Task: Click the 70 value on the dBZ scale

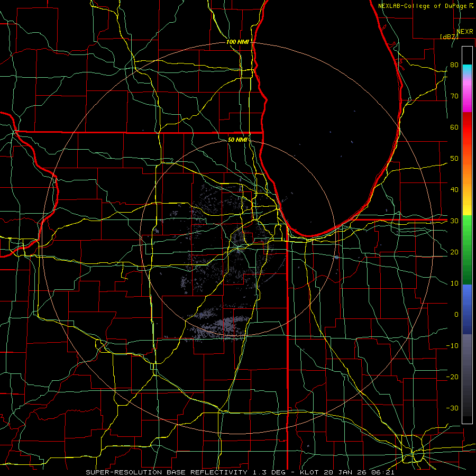Action: point(454,96)
